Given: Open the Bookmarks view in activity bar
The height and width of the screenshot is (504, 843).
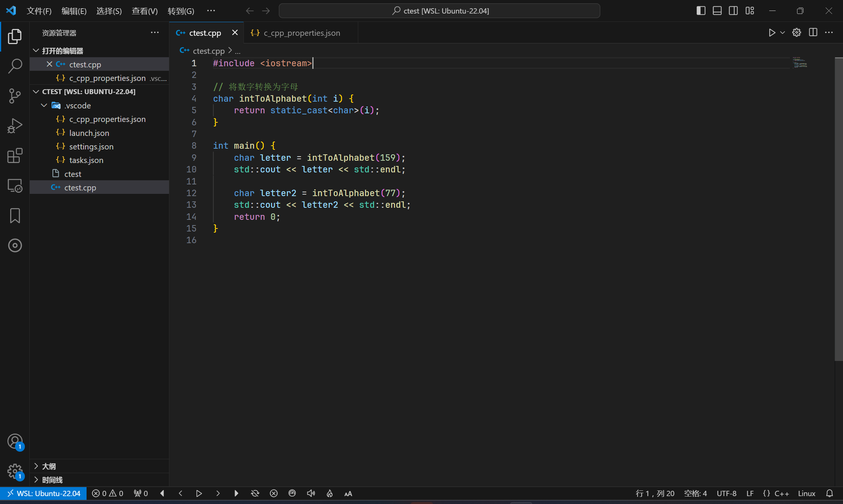Looking at the screenshot, I should 15,216.
